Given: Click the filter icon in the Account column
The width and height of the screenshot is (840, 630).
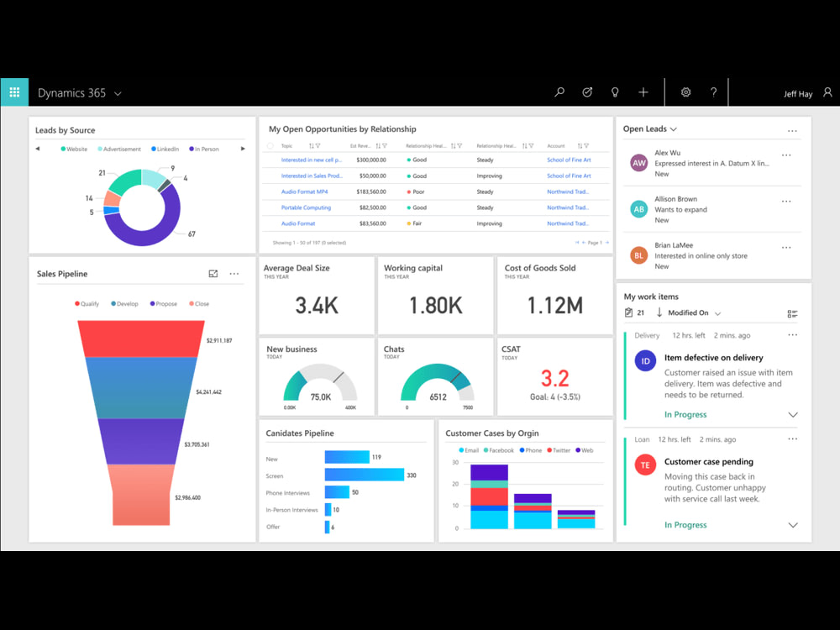Looking at the screenshot, I should click(586, 145).
